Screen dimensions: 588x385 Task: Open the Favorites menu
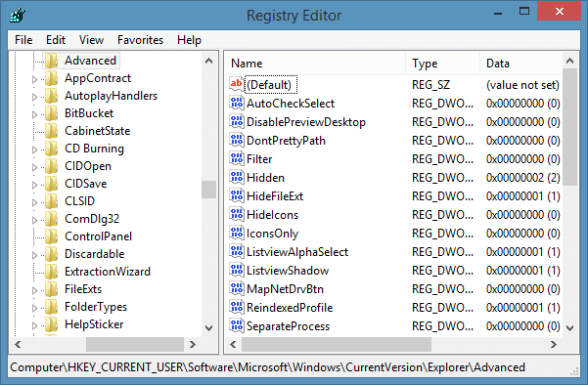(140, 40)
